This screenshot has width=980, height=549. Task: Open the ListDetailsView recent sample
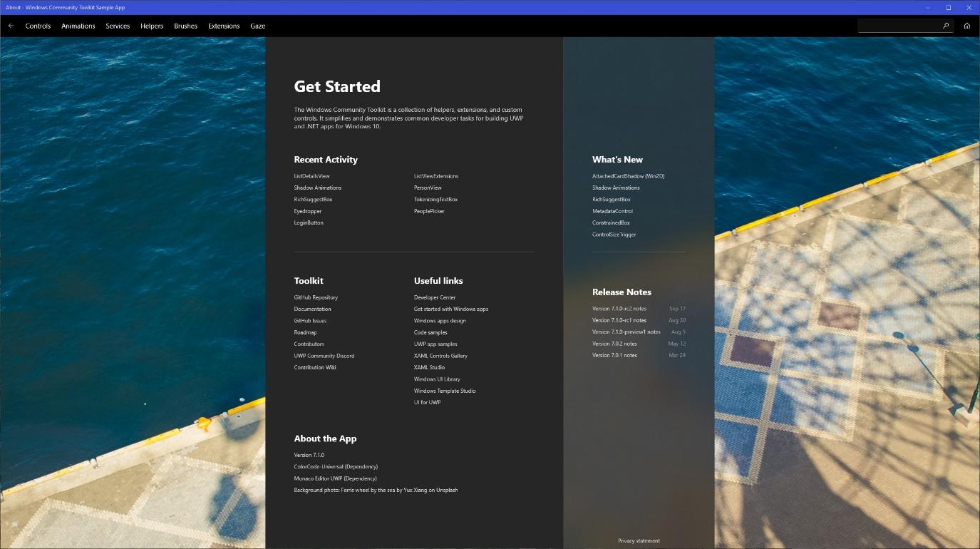[x=311, y=176]
